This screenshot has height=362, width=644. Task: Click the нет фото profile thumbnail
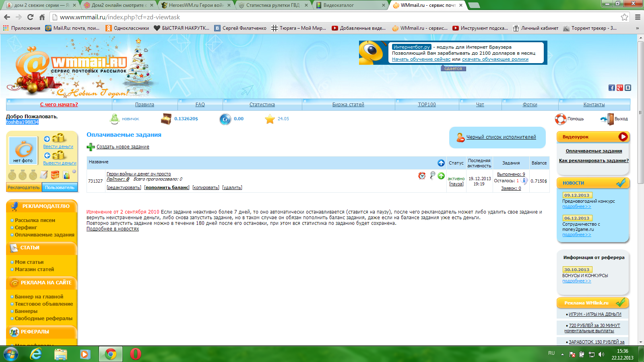pos(23,151)
